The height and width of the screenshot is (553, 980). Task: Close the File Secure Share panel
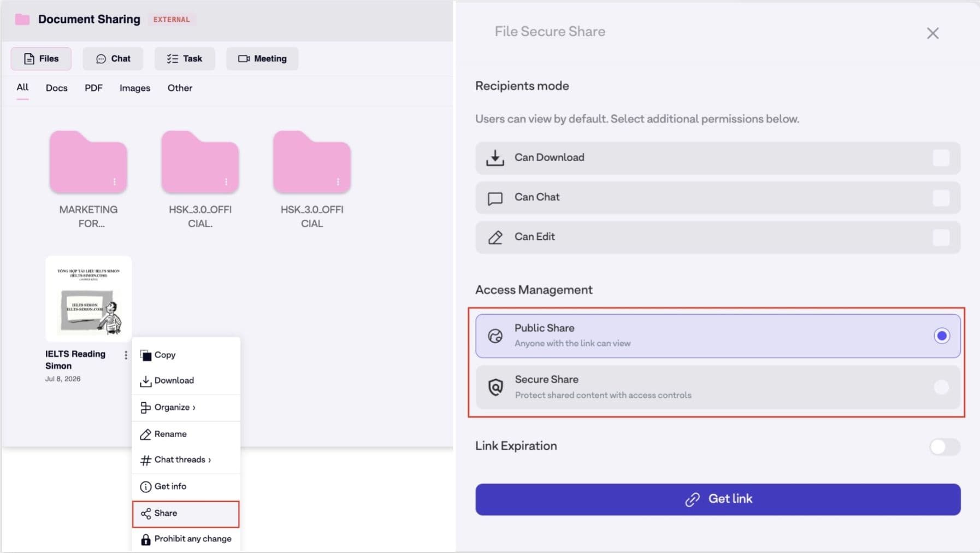[x=932, y=33]
